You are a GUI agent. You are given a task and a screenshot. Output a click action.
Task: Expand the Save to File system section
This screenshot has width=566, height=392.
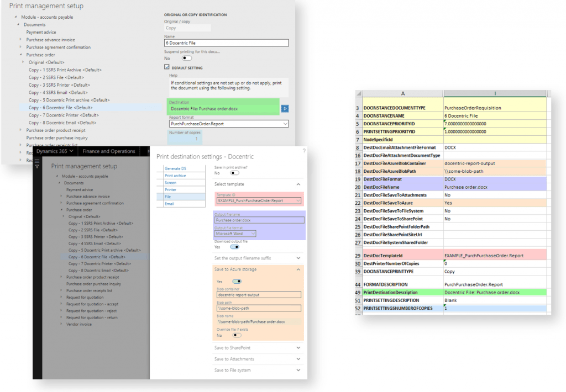[298, 370]
